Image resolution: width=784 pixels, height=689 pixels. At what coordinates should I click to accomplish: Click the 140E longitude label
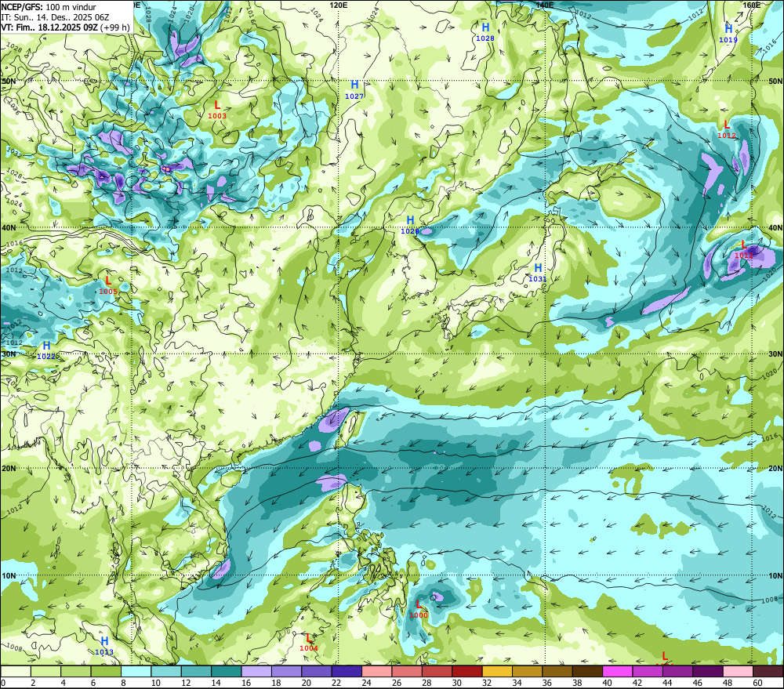point(545,5)
